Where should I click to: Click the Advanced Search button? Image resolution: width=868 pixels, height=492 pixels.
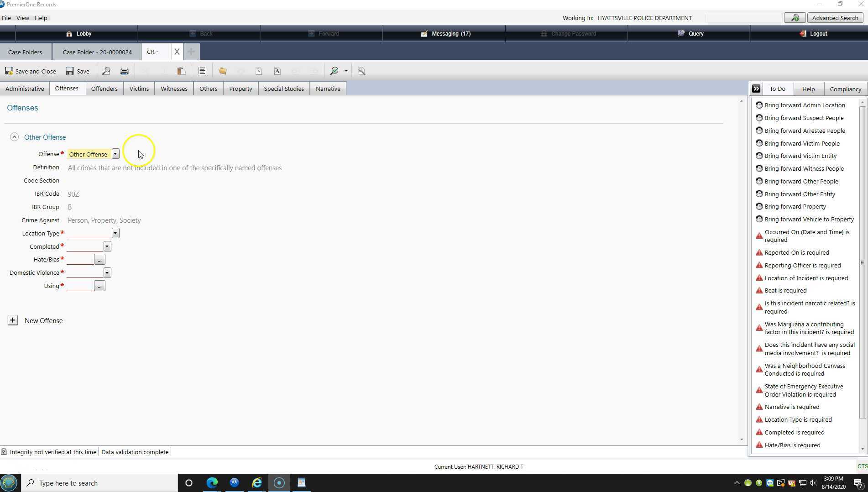[x=835, y=18]
